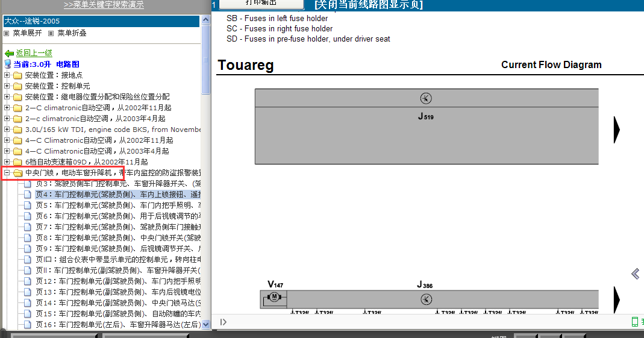The width and height of the screenshot is (644, 338).
Task: Click the lamp symbol in J386 block
Action: coord(427,300)
